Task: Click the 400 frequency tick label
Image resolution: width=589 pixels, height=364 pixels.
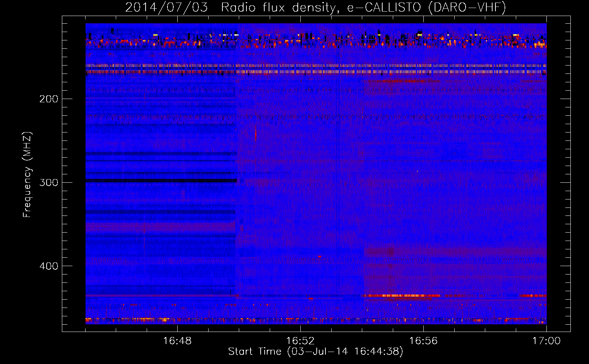Action: 49,266
